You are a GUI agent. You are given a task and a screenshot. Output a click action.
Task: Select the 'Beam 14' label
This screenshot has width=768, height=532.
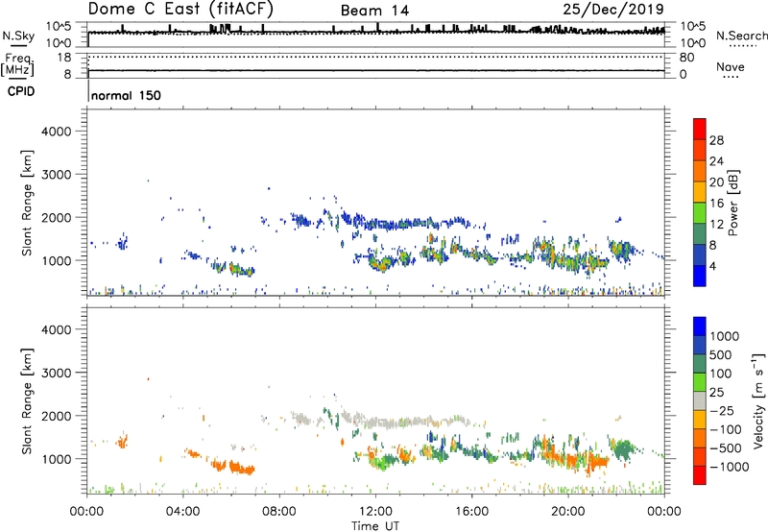(374, 11)
